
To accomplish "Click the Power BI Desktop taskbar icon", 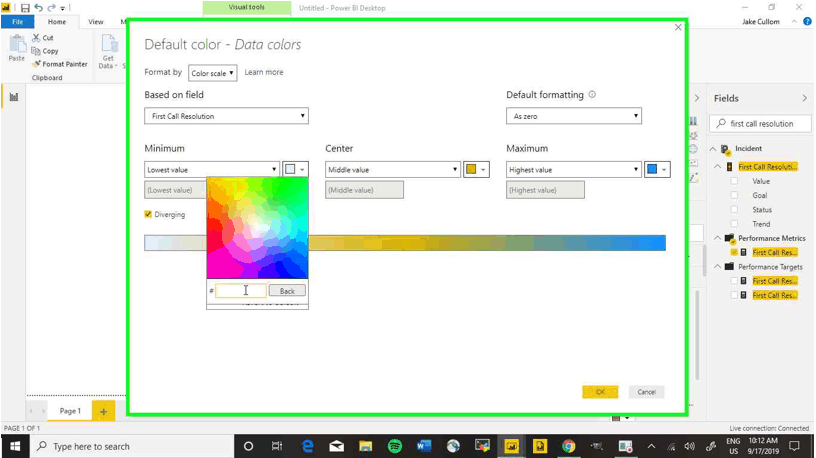I will click(x=512, y=446).
